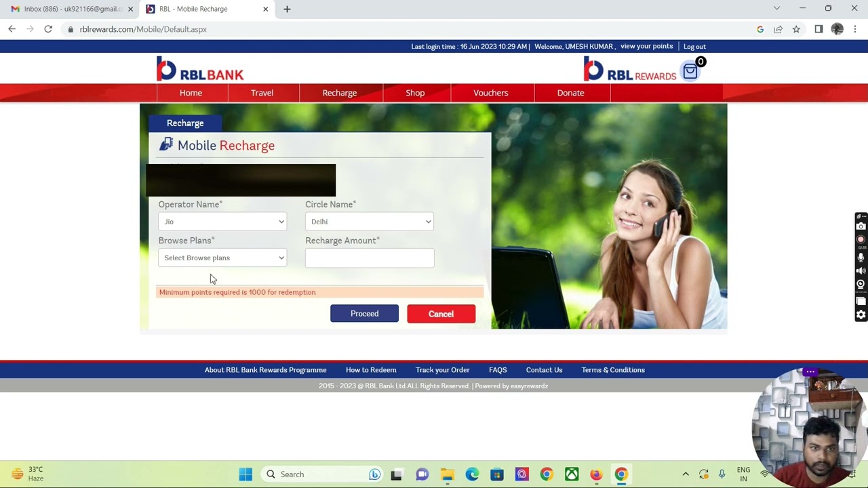Open the weather widget showing 33°C Haze
Screen dimensions: 868x488
pos(27,474)
